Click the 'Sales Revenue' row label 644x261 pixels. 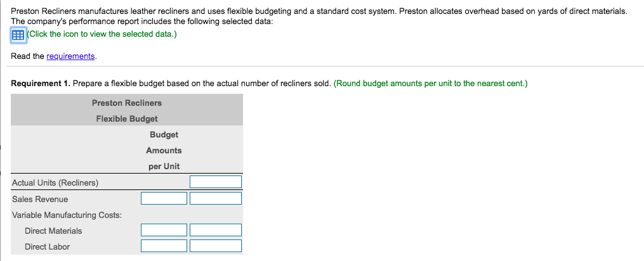click(x=40, y=199)
